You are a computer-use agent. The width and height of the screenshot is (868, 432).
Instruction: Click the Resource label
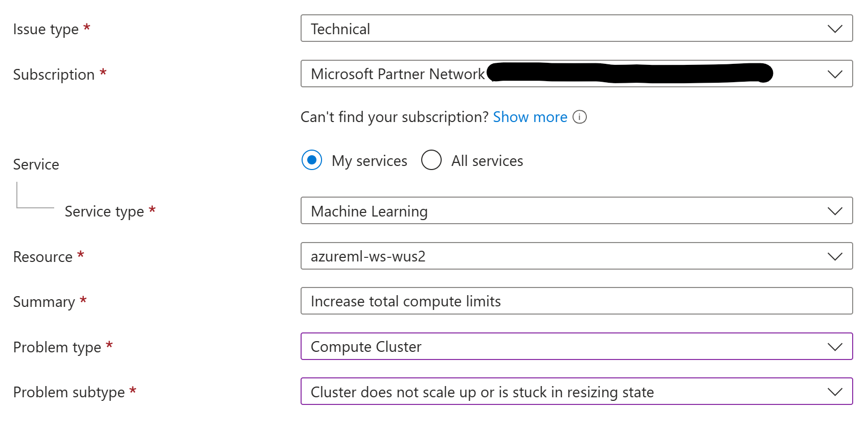tap(43, 257)
